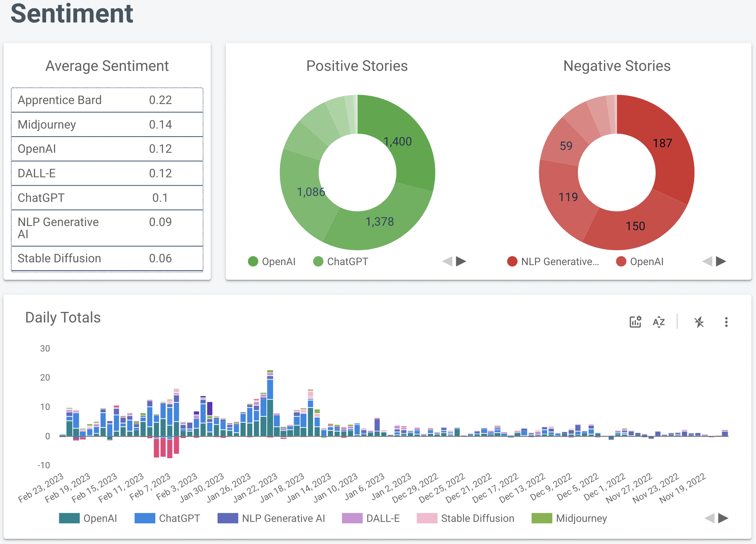Click the A-Z sort icon in Daily Totals

point(659,322)
